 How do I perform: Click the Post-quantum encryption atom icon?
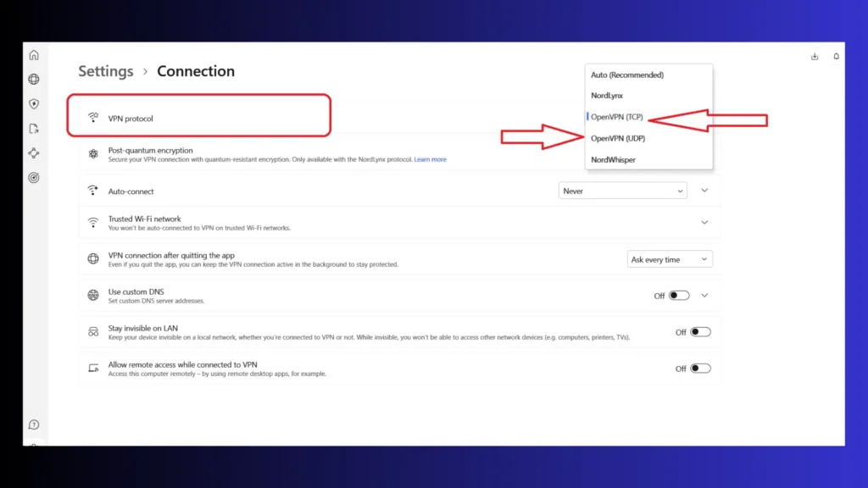(93, 154)
